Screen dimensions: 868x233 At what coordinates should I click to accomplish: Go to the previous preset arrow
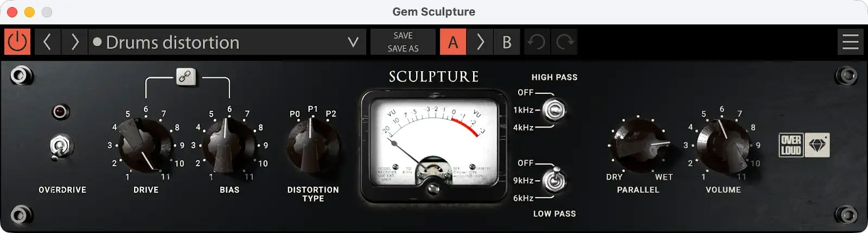point(47,42)
